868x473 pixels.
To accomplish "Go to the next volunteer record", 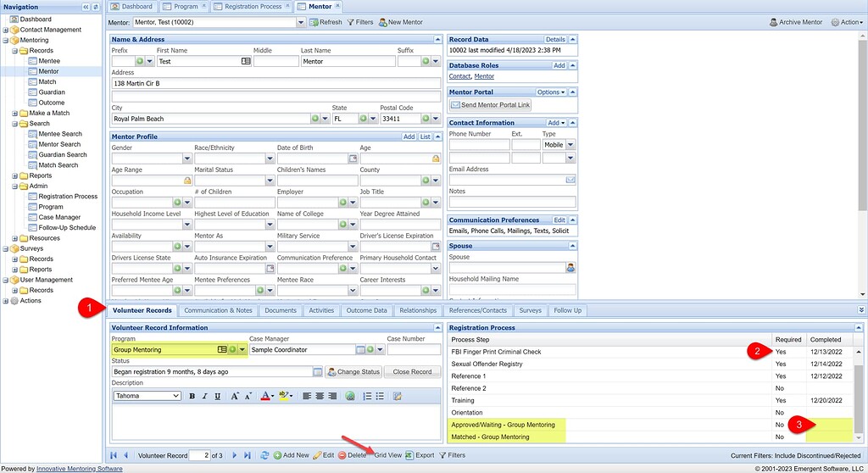I will 235,455.
